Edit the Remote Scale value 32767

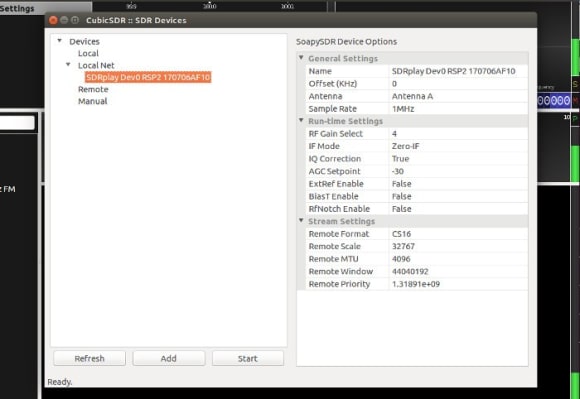(458, 246)
